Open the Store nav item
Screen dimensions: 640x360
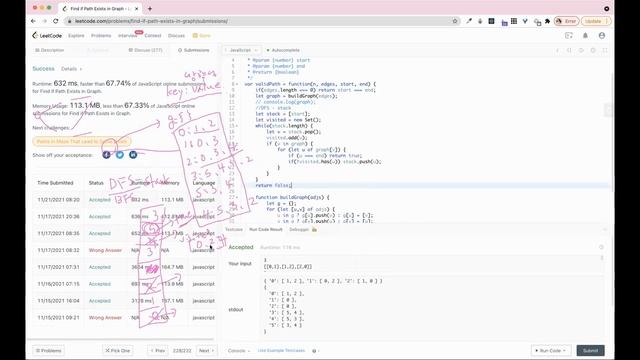(x=202, y=36)
